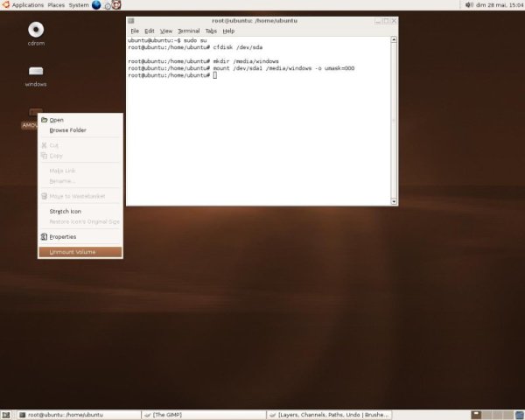Screen dimensions: 525x420
Task: Click the terminal window menu icon in the title bar
Action: (x=131, y=20)
